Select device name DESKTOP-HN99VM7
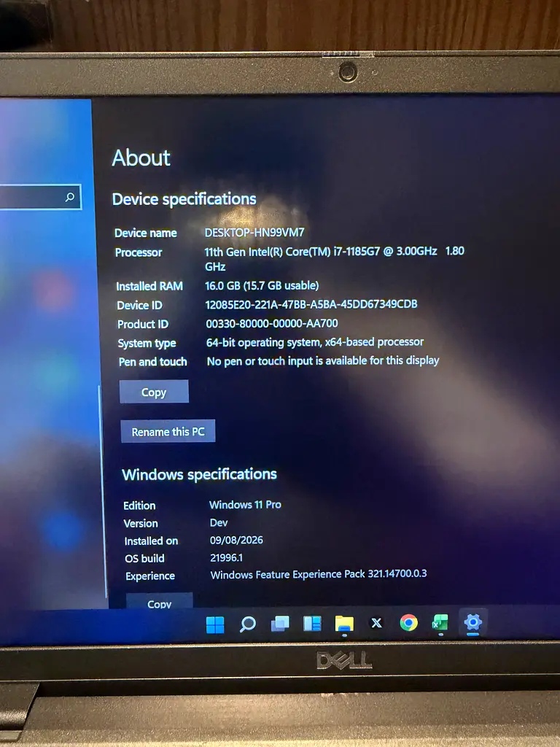 254,233
